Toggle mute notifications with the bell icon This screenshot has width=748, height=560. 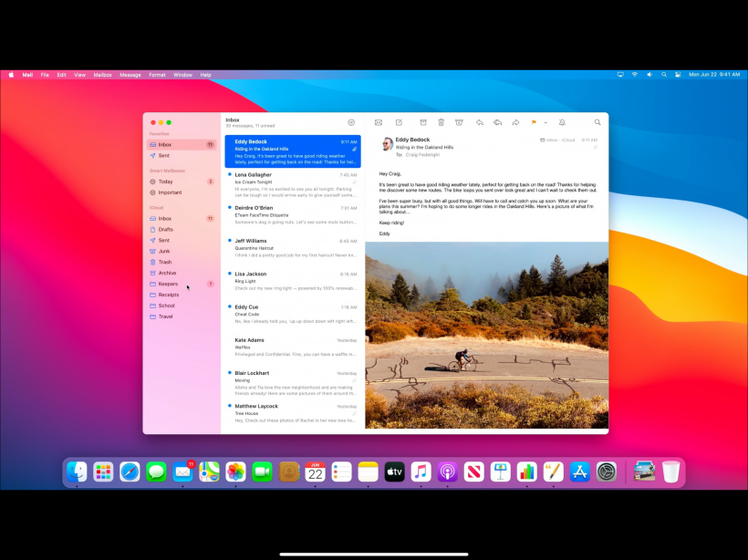(562, 122)
